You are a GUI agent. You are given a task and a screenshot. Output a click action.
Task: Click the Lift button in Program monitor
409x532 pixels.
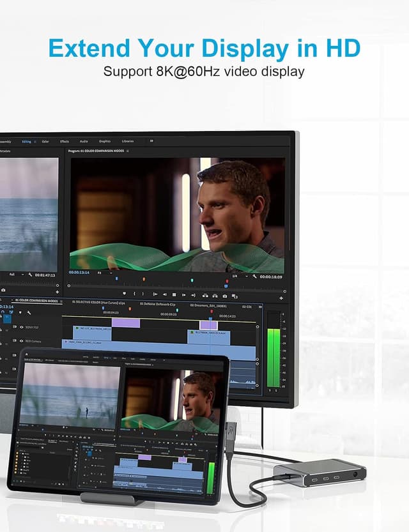(x=204, y=295)
